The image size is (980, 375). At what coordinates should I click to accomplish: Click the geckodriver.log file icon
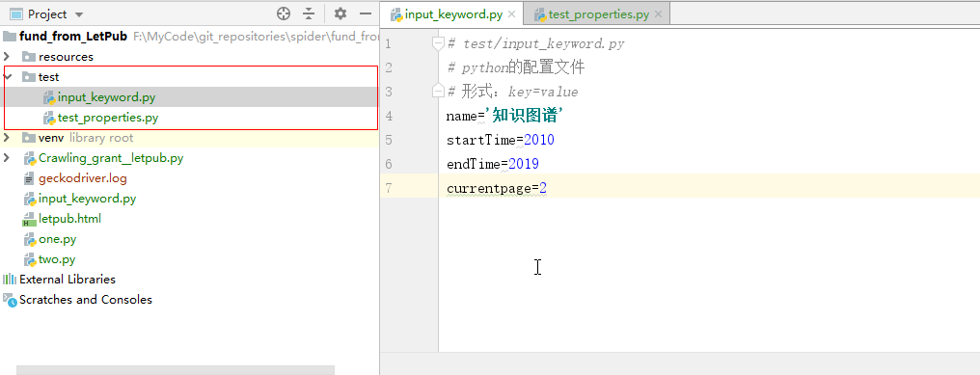click(x=29, y=178)
